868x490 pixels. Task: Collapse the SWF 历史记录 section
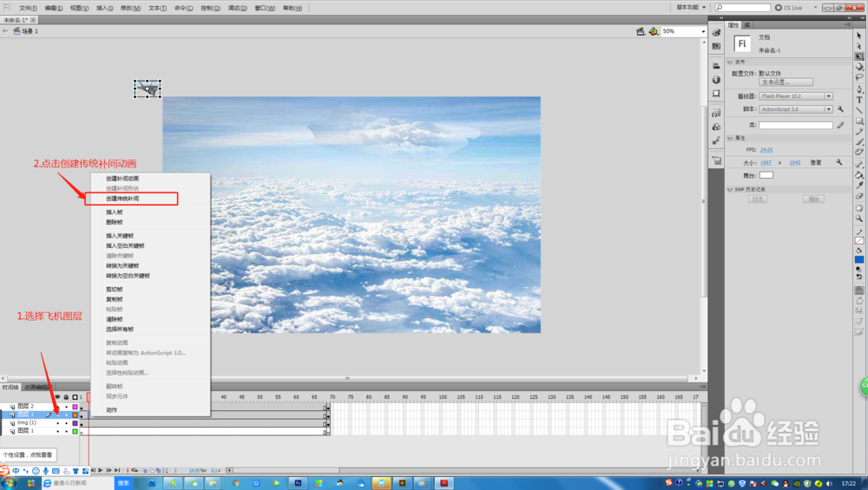click(730, 189)
